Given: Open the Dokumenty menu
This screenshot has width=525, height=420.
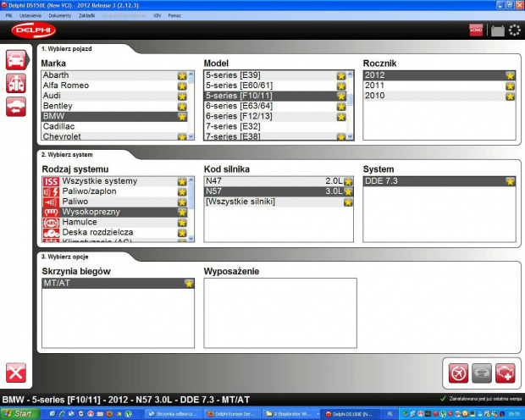Looking at the screenshot, I should pos(60,16).
